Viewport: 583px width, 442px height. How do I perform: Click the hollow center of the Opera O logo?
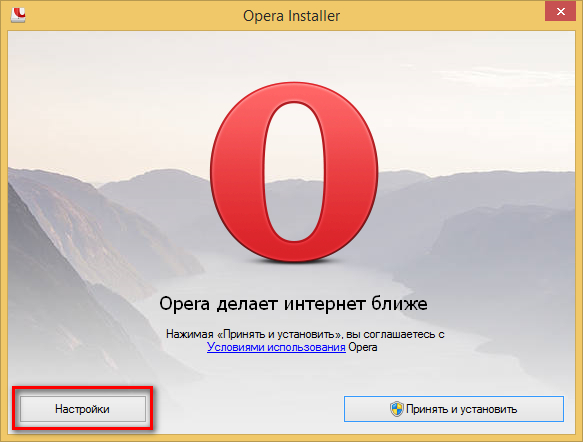[x=294, y=172]
